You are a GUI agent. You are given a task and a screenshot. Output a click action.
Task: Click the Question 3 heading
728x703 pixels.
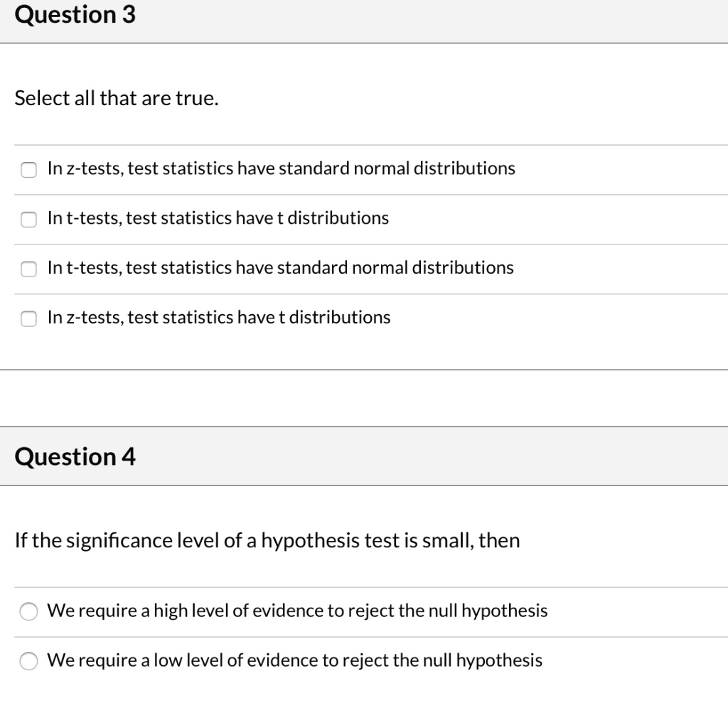click(x=75, y=14)
